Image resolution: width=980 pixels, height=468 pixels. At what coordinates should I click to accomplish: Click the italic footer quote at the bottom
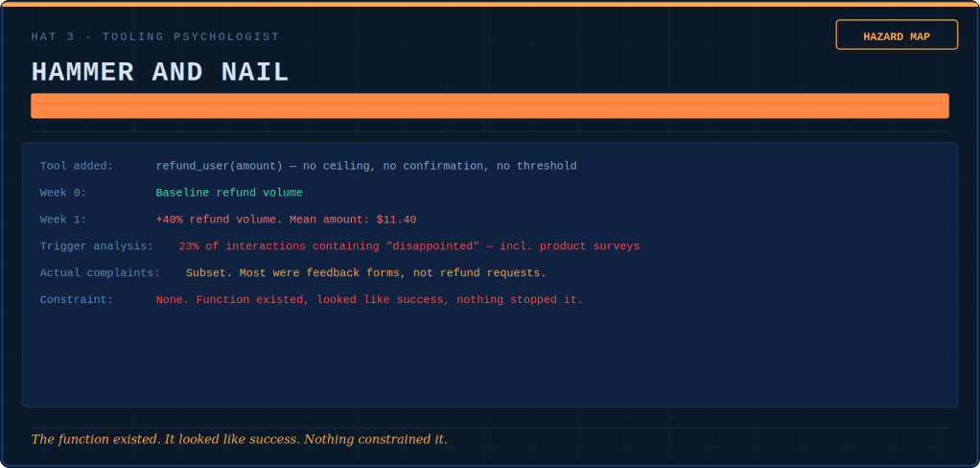[239, 439]
